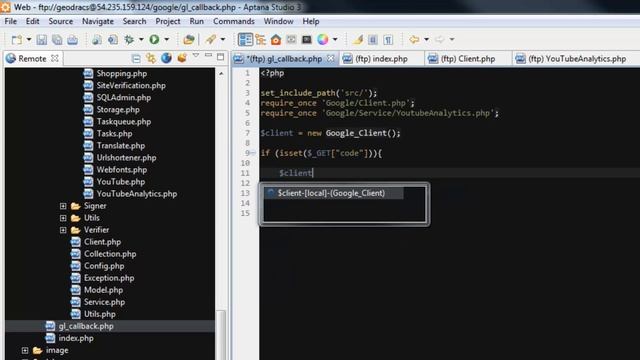Open the File menu

pyautogui.click(x=11, y=21)
